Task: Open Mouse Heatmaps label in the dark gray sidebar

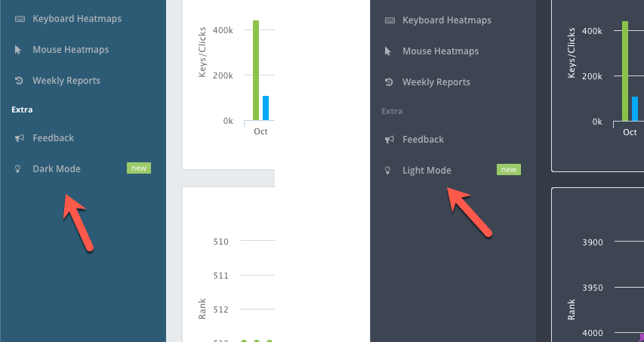Action: (441, 51)
